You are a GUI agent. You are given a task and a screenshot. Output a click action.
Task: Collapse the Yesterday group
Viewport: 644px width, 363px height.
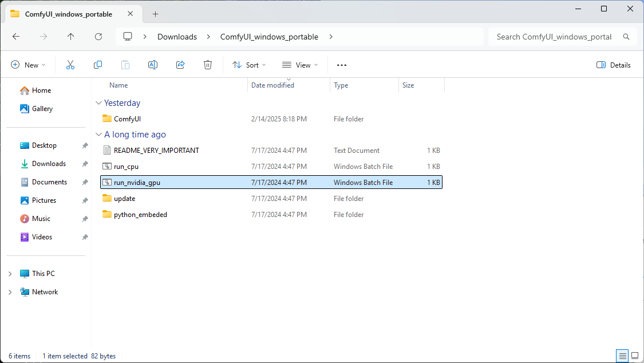click(x=98, y=102)
